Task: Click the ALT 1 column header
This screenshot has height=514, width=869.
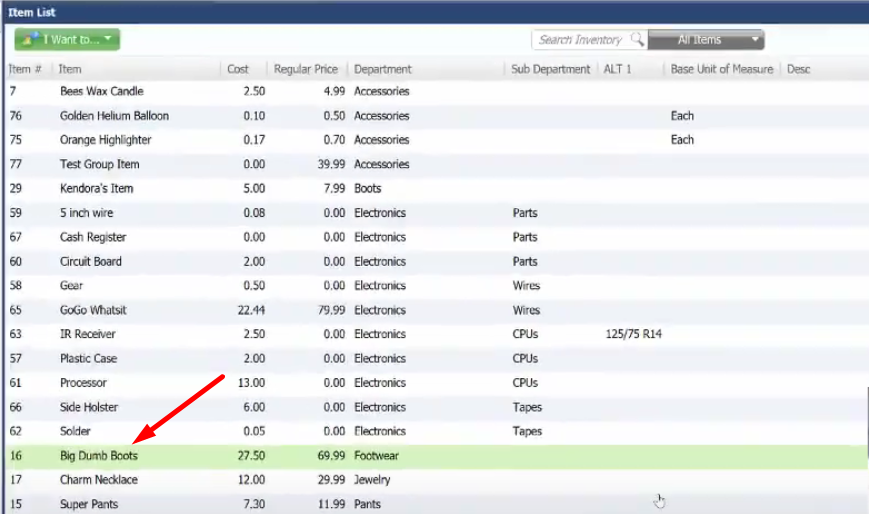Action: 617,69
